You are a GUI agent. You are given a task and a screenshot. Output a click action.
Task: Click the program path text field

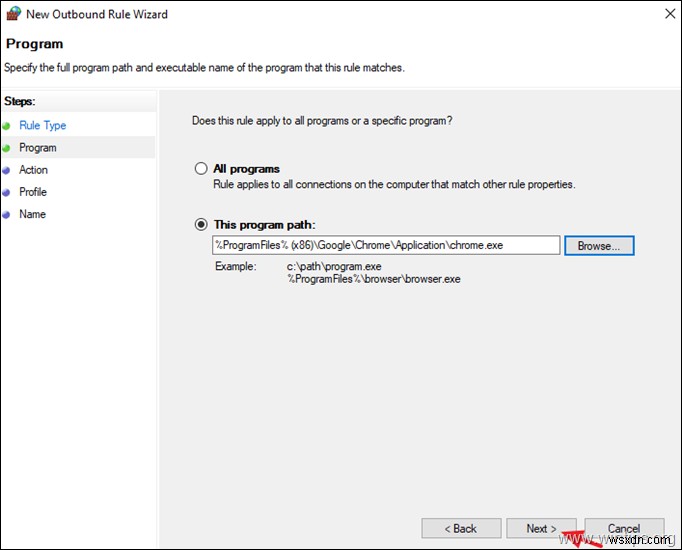coord(385,246)
